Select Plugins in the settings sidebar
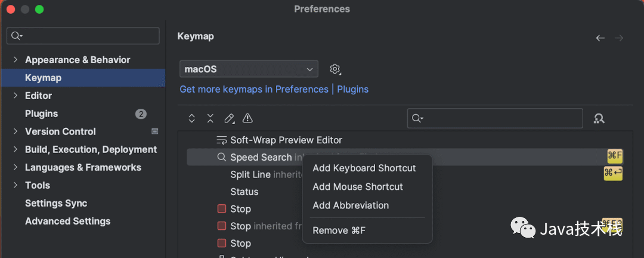644x258 pixels. coord(83,113)
